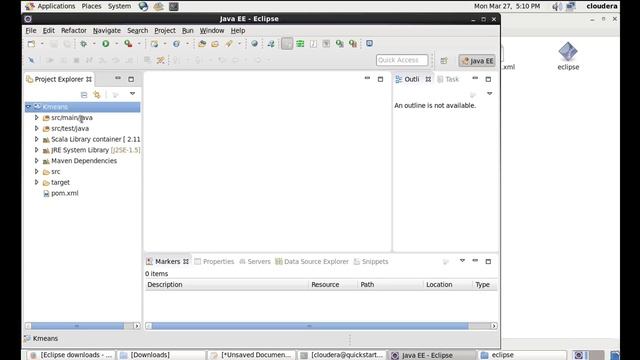The image size is (640, 360).
Task: Open the Project menu
Action: pyautogui.click(x=165, y=31)
